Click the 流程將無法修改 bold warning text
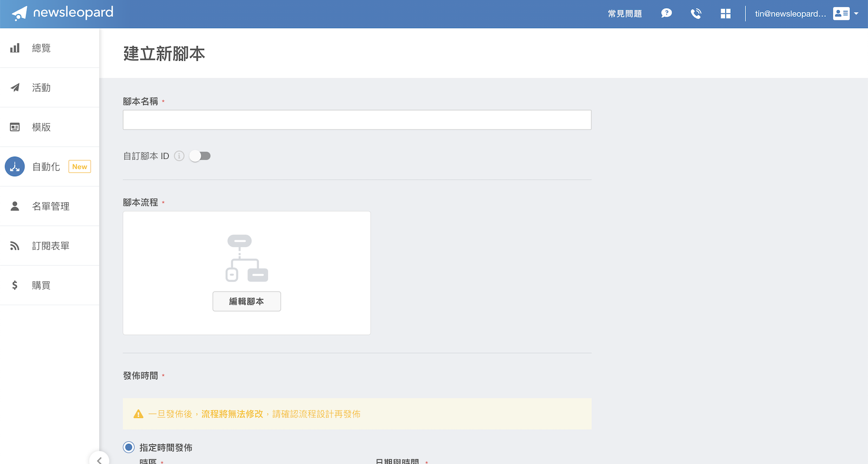 tap(232, 414)
